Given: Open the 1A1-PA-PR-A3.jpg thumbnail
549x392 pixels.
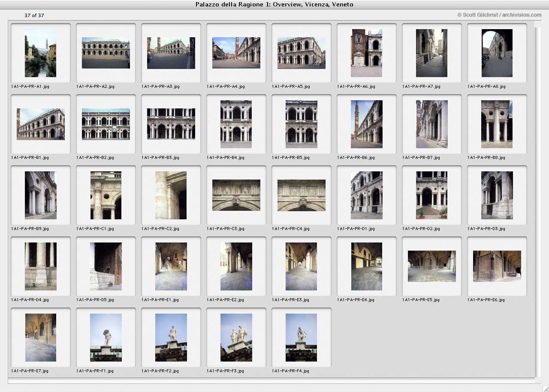Looking at the screenshot, I should [x=171, y=53].
